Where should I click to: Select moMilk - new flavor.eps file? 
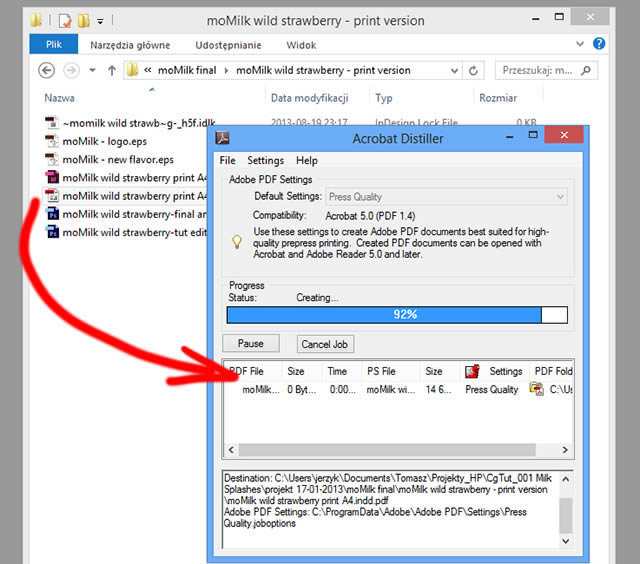pyautogui.click(x=118, y=160)
